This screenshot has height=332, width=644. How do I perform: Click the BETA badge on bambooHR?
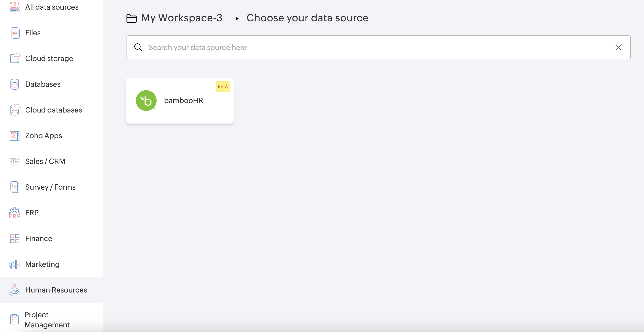[x=223, y=86]
